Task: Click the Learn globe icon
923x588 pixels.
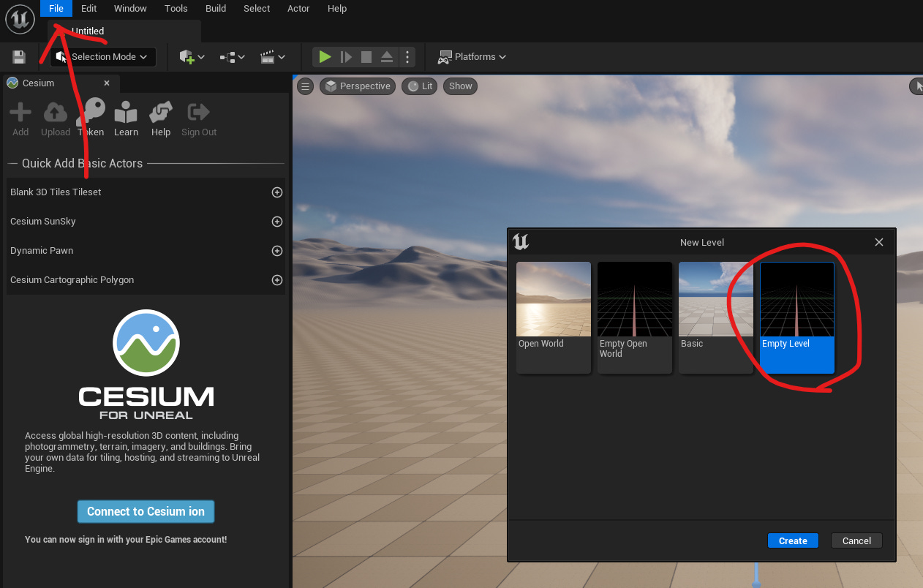Action: tap(125, 113)
